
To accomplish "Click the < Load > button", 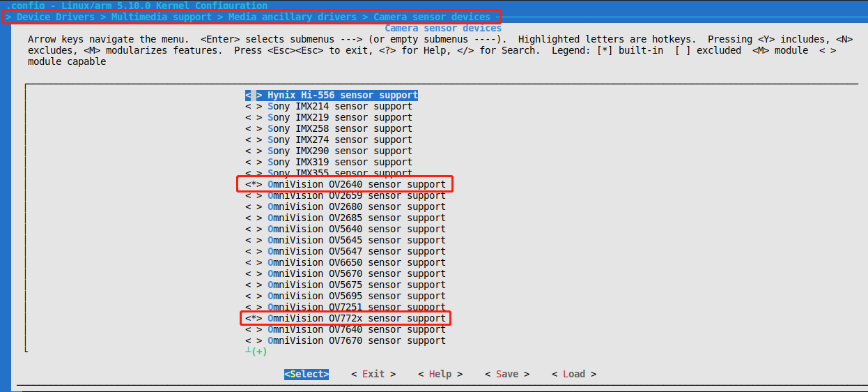I will coord(574,374).
